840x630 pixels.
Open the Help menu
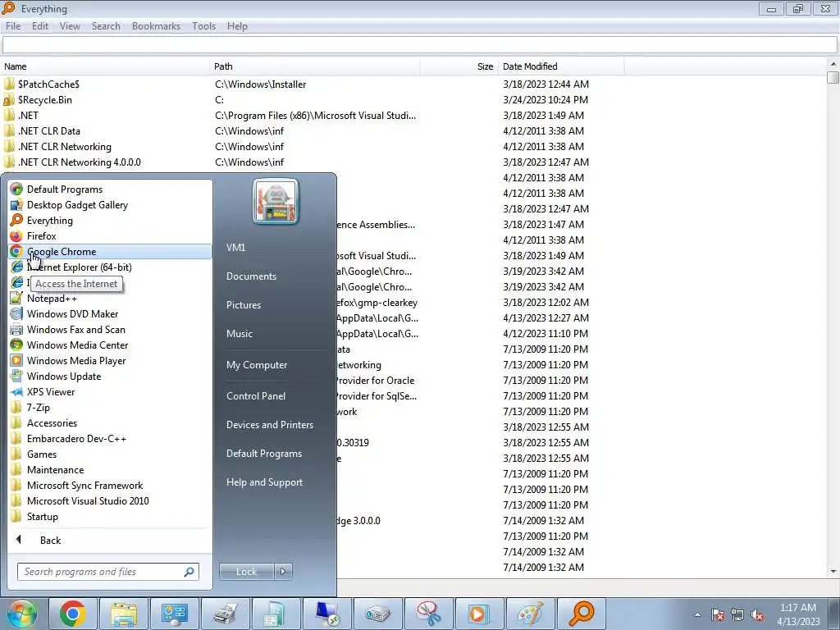point(237,26)
